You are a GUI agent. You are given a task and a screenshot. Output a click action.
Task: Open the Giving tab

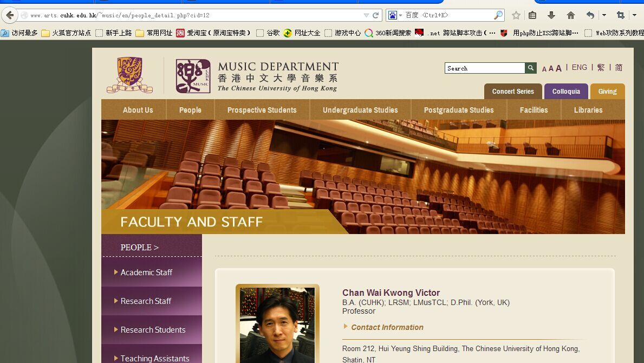coord(608,92)
